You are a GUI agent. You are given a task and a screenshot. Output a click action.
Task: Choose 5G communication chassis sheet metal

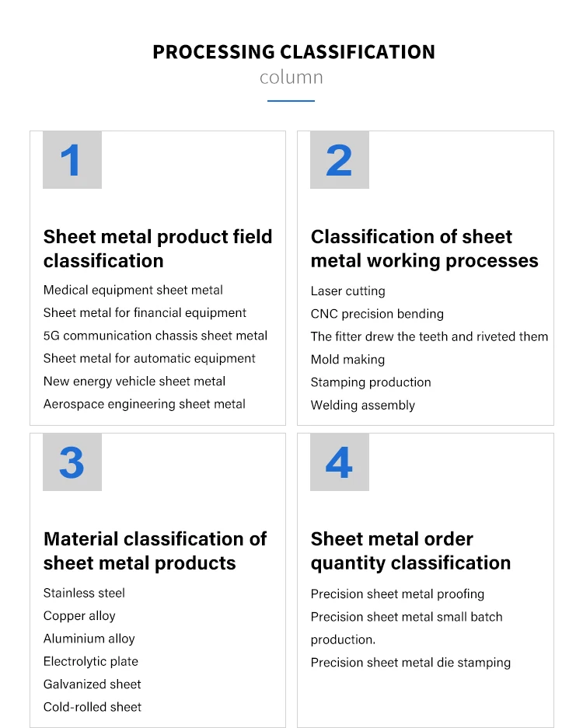coord(155,336)
